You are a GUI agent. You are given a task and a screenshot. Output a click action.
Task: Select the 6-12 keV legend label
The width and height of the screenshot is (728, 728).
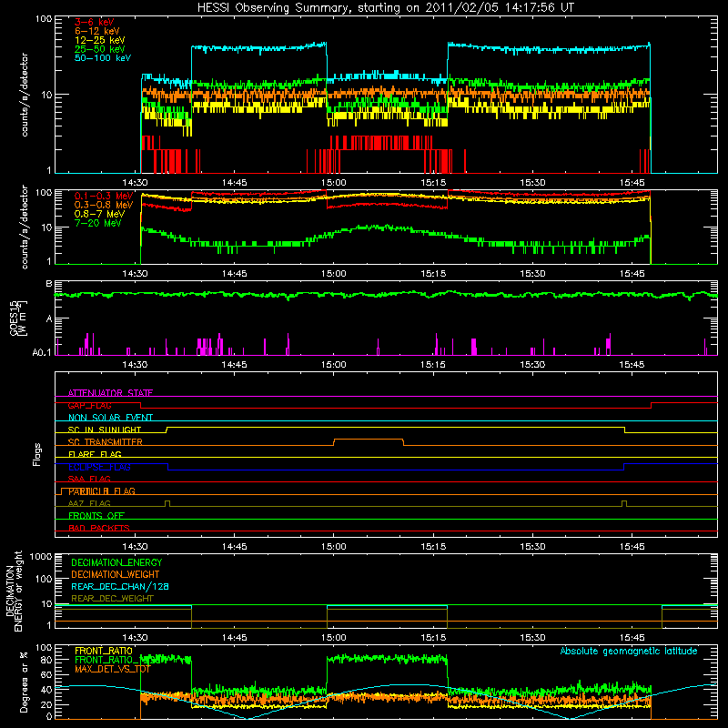(x=97, y=31)
